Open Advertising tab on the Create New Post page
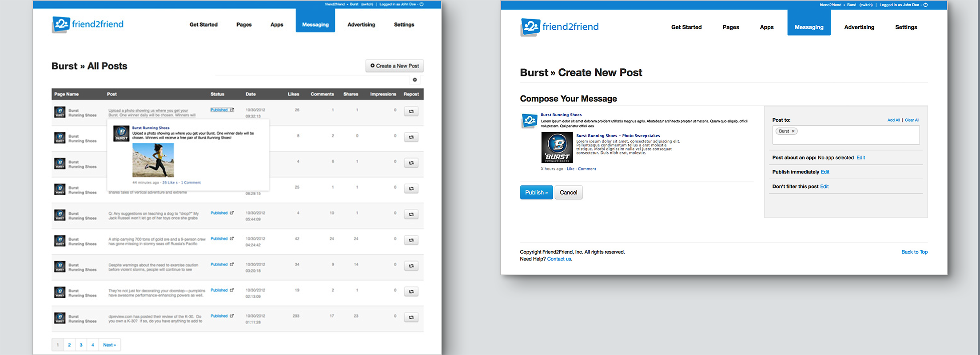Viewport: 980px width, 355px height. coord(859,27)
